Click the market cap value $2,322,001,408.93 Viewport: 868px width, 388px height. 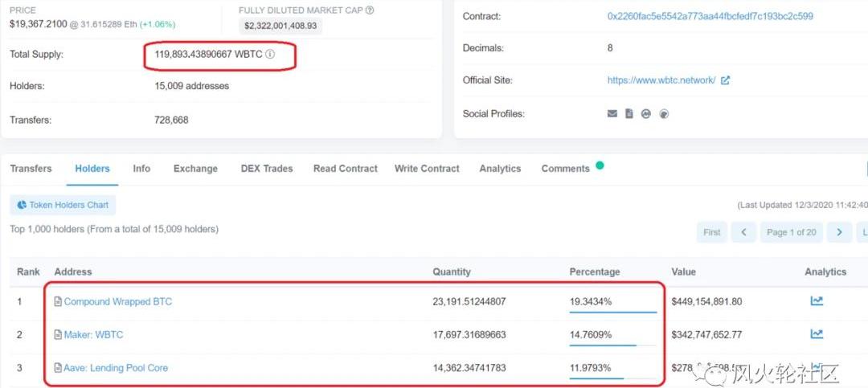coord(280,26)
